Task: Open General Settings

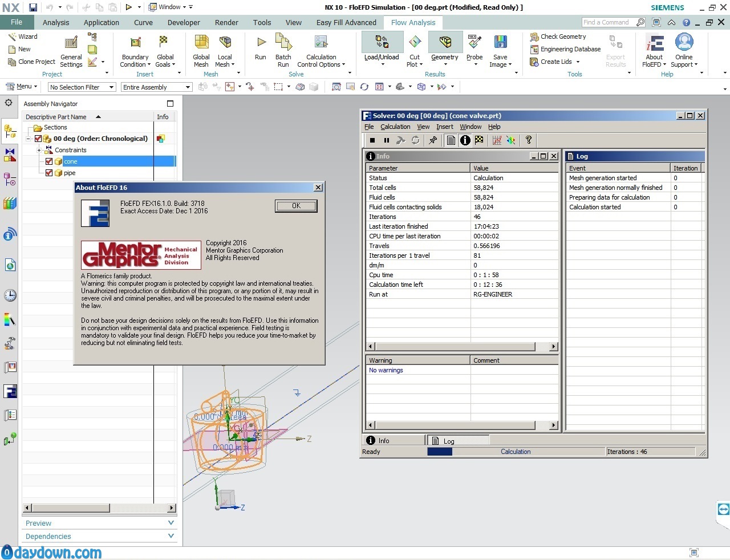Action: tap(71, 51)
